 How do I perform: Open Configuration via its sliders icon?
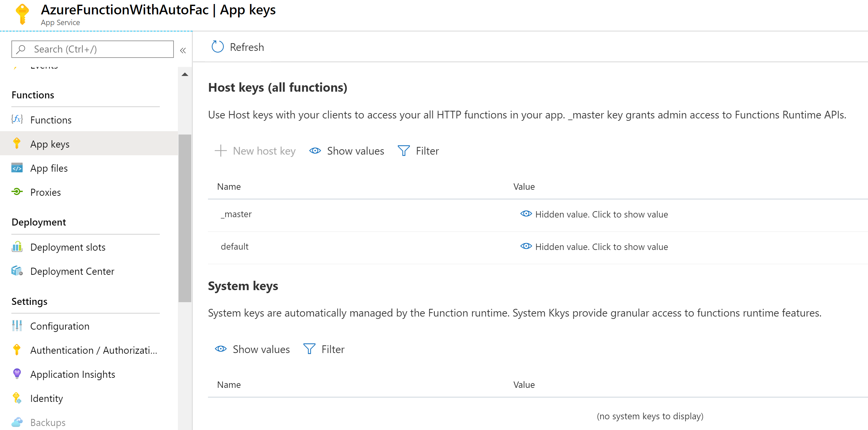click(x=17, y=326)
